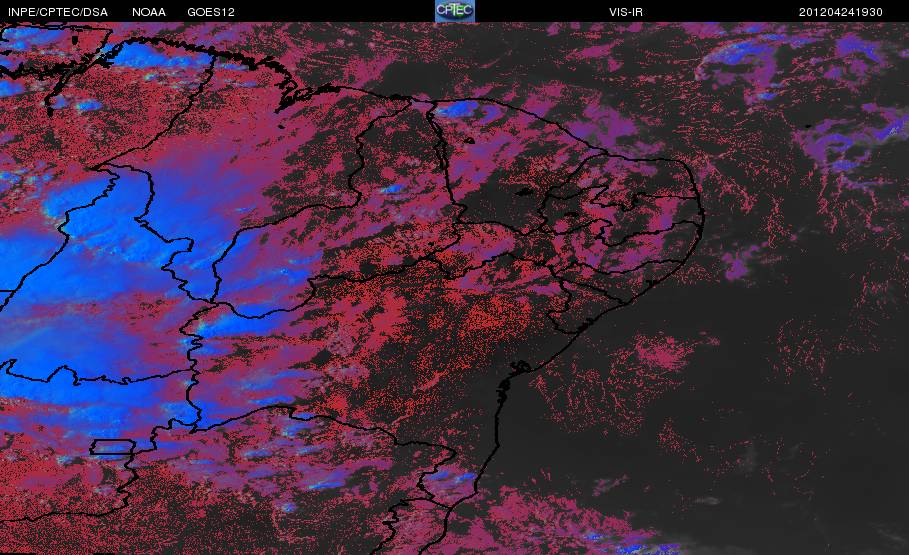Click the 201204241930 timestamp

pos(841,12)
